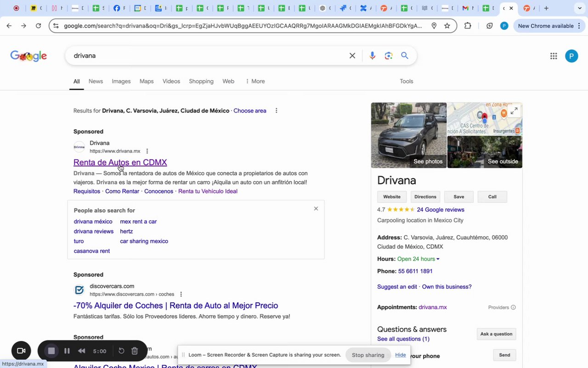Switch to the News tab
This screenshot has width=588, height=368.
pos(96,81)
